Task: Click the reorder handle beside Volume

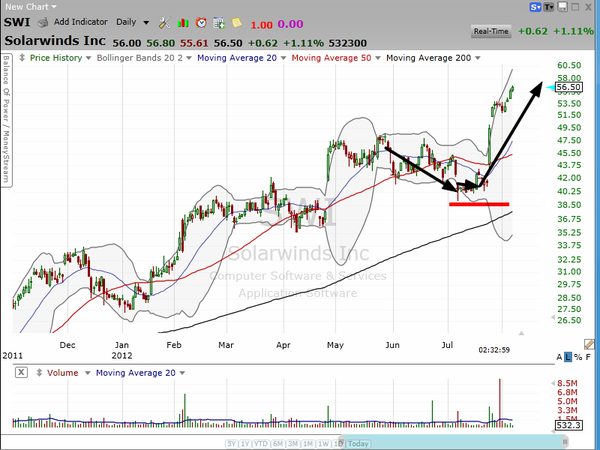Action: [x=39, y=373]
